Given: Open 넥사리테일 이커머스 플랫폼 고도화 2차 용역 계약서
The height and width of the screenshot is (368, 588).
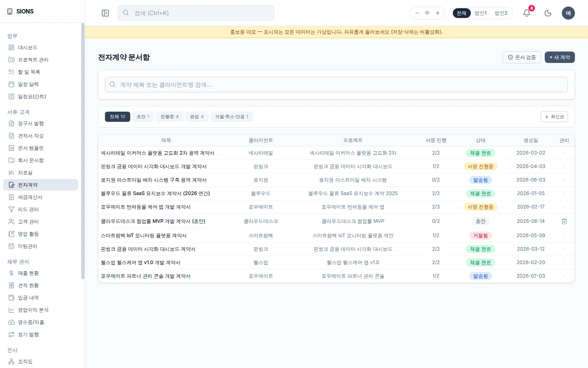Looking at the screenshot, I should [158, 153].
